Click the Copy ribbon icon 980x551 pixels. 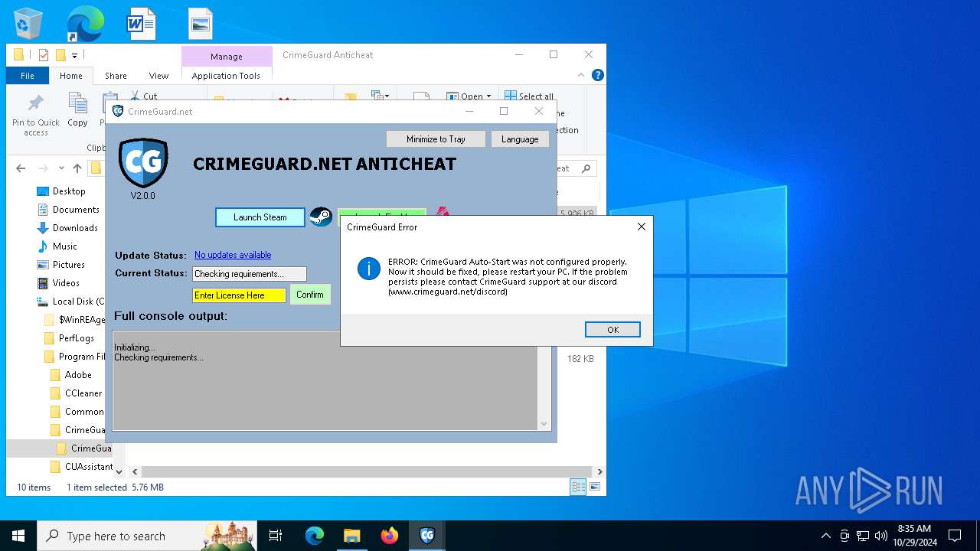77,109
